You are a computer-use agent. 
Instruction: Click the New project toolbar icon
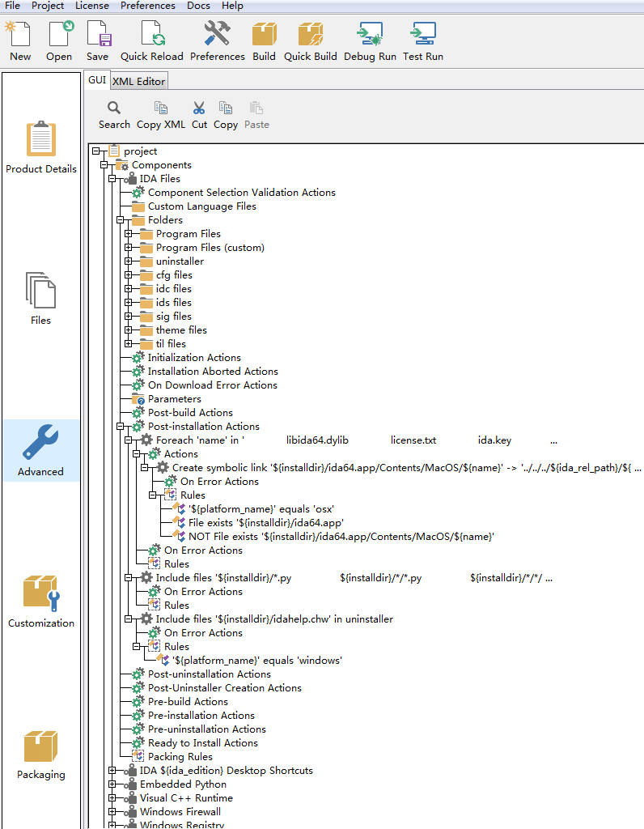pyautogui.click(x=19, y=34)
